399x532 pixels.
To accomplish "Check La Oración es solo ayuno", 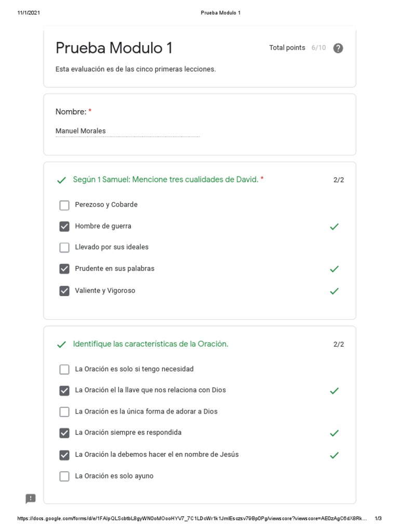I will click(64, 476).
